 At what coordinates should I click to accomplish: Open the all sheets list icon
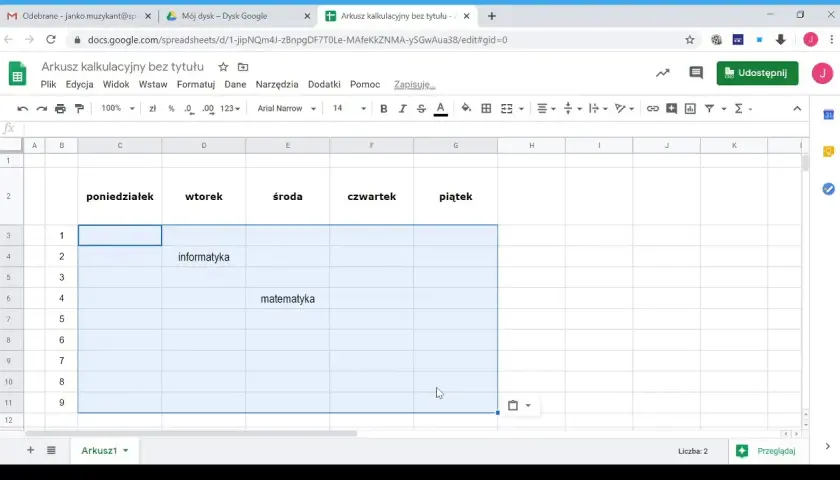click(51, 450)
